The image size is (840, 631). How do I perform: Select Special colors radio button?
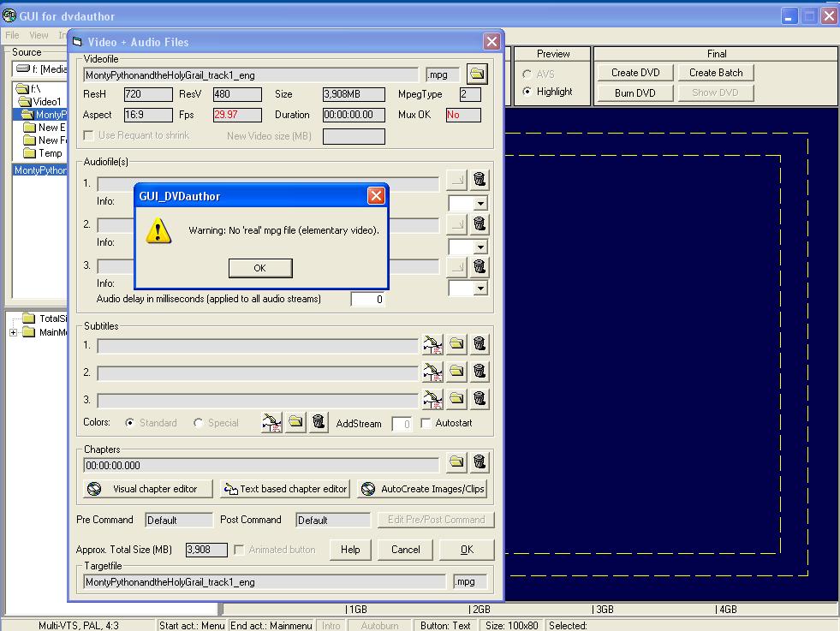pos(198,423)
